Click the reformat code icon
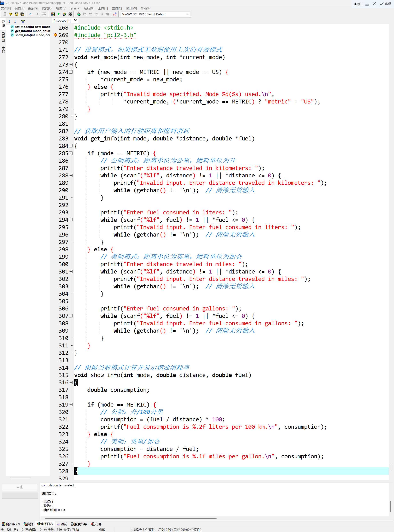This screenshot has width=394, height=532. pos(44,14)
